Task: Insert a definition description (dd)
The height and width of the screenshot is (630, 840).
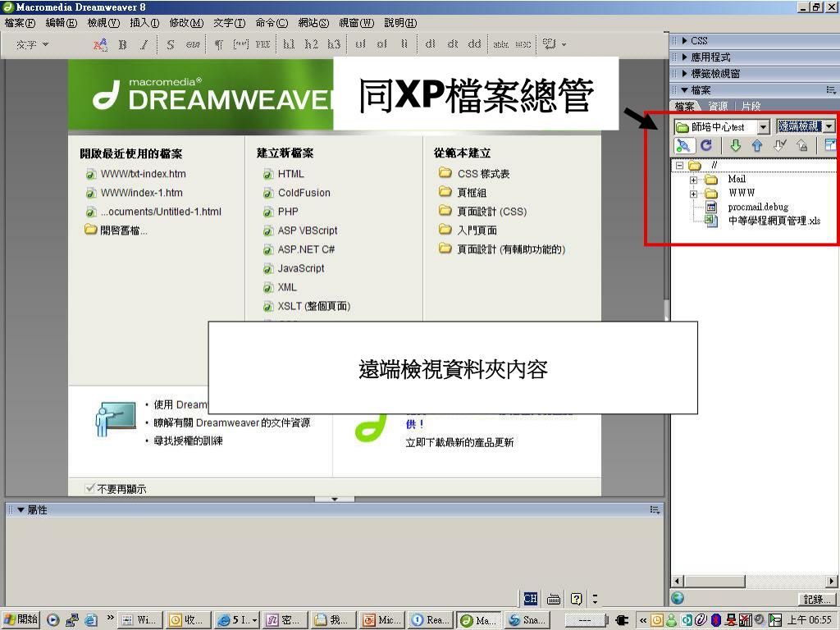Action: click(x=475, y=44)
